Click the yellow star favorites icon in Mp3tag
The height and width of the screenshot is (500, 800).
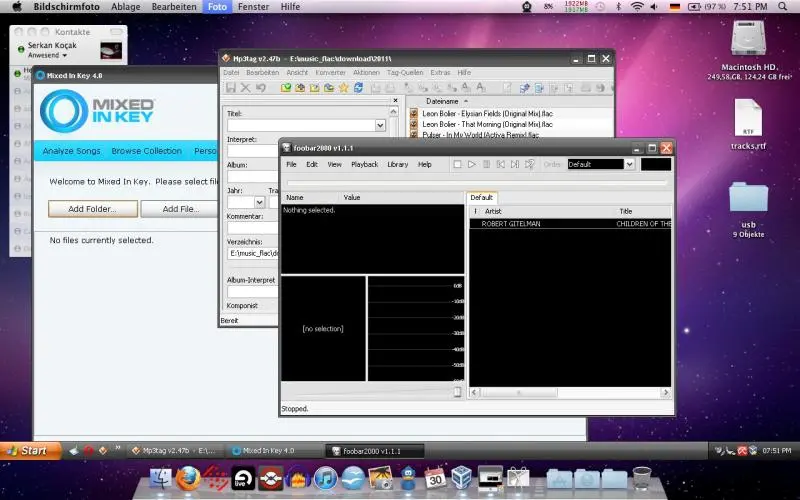[x=343, y=88]
